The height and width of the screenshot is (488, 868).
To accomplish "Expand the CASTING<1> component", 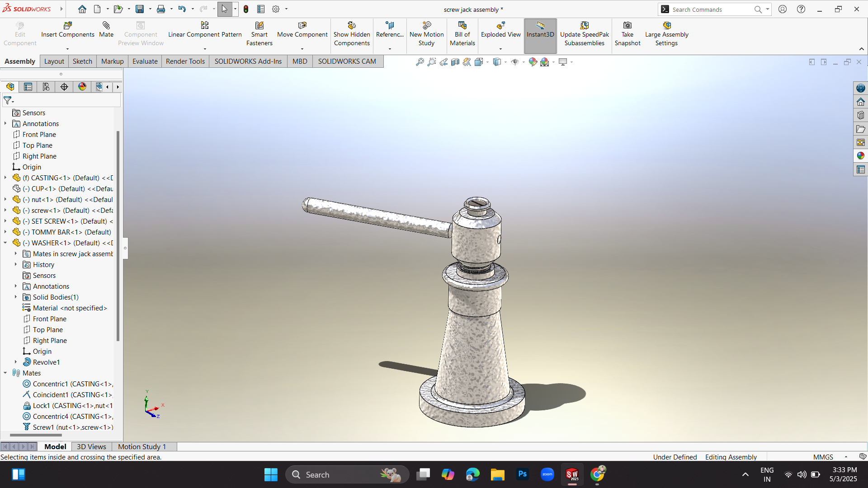I will 5,178.
